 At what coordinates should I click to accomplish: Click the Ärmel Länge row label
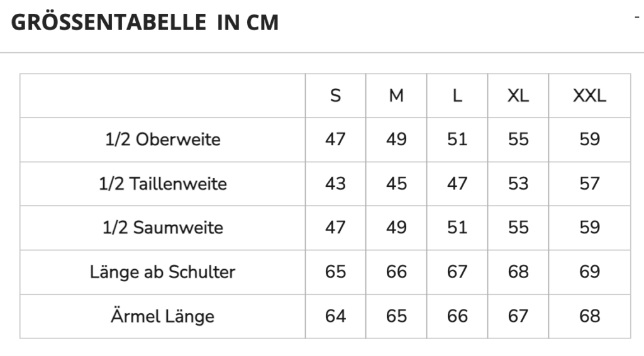(x=163, y=316)
